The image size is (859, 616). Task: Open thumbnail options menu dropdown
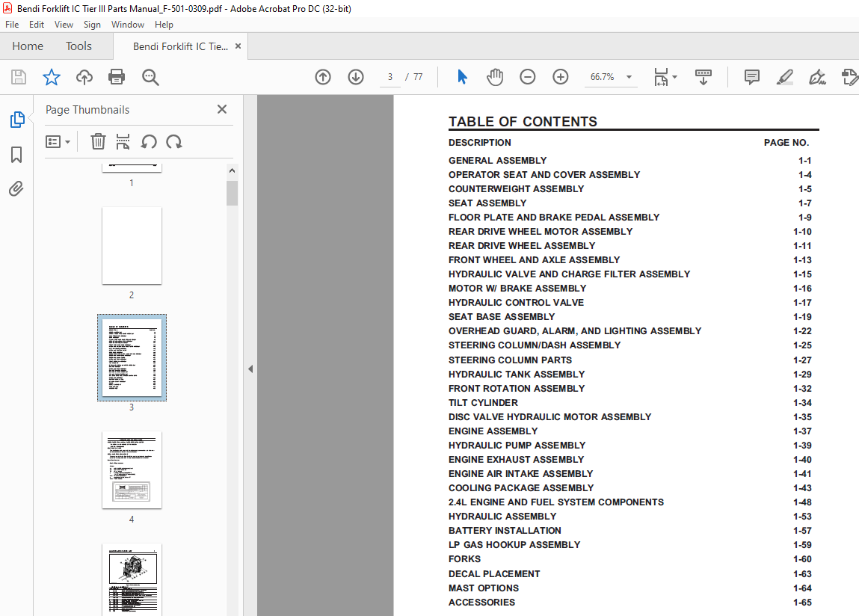click(58, 142)
